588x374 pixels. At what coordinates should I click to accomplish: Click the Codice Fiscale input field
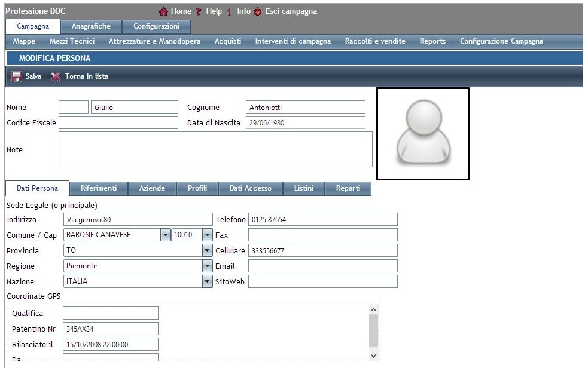pyautogui.click(x=118, y=123)
